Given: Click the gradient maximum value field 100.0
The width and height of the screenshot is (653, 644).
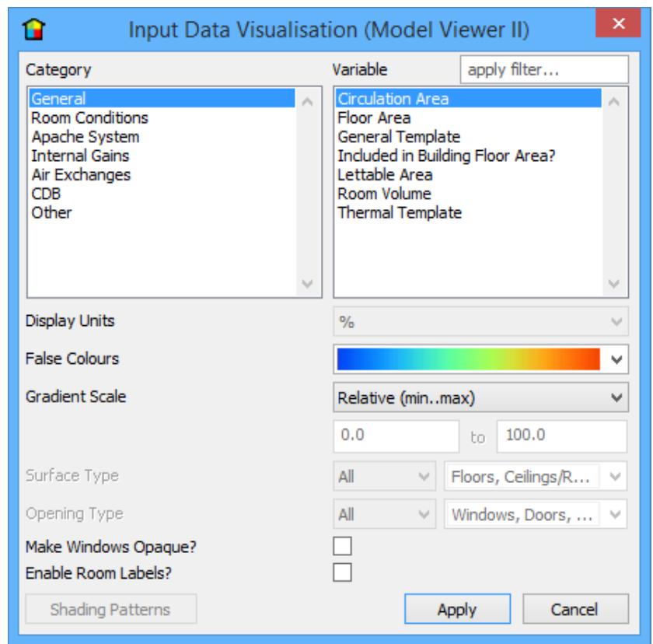Looking at the screenshot, I should [x=562, y=436].
